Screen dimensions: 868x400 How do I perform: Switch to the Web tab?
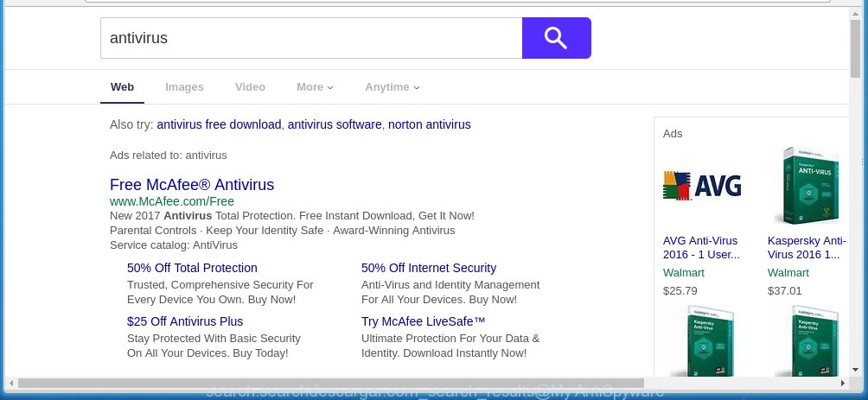(123, 87)
